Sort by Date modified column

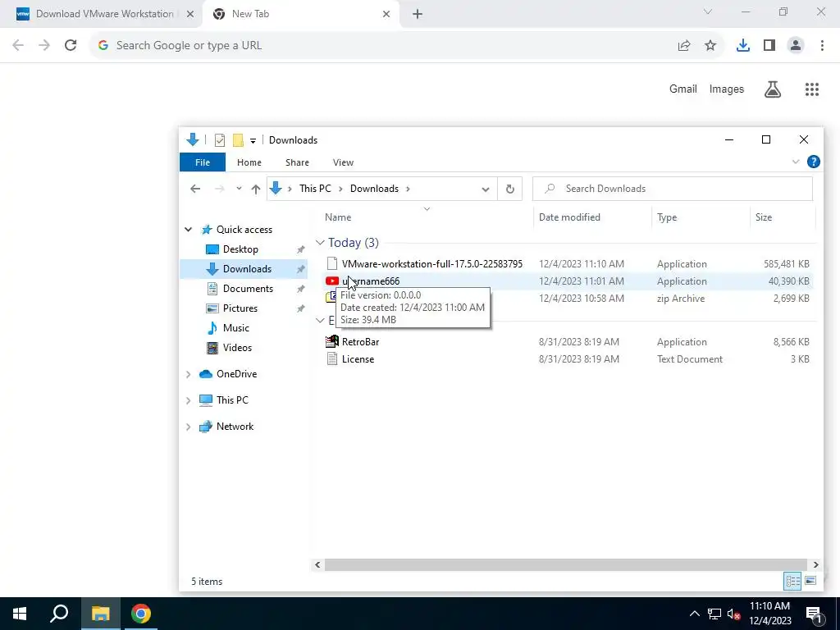pos(569,217)
